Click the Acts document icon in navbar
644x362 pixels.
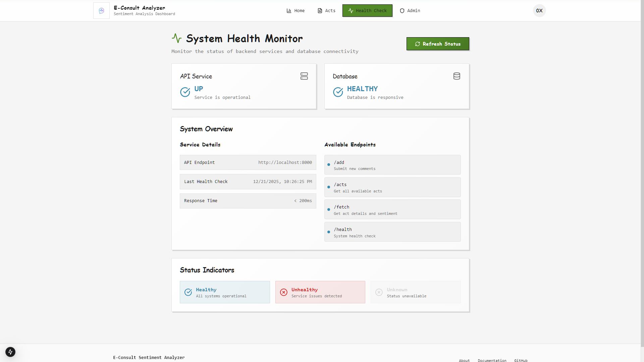(319, 10)
